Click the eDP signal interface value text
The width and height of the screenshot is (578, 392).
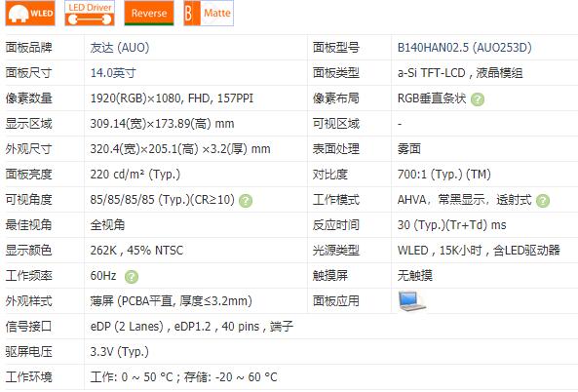click(x=192, y=327)
